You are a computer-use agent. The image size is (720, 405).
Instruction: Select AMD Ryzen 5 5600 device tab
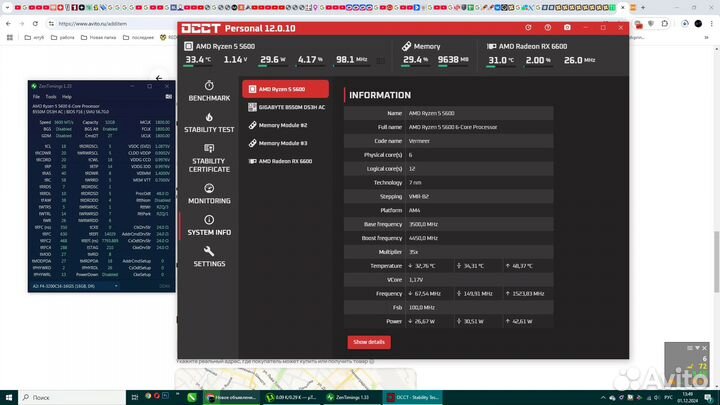click(x=285, y=89)
